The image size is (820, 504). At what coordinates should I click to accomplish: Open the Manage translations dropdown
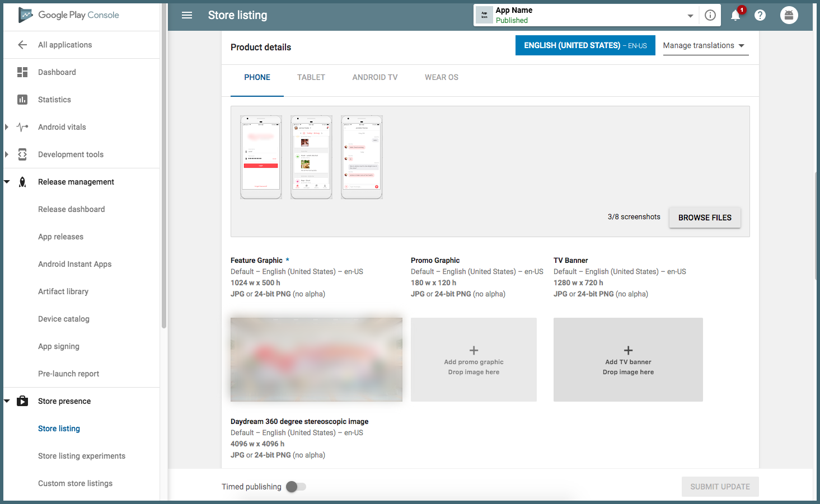[x=704, y=46]
